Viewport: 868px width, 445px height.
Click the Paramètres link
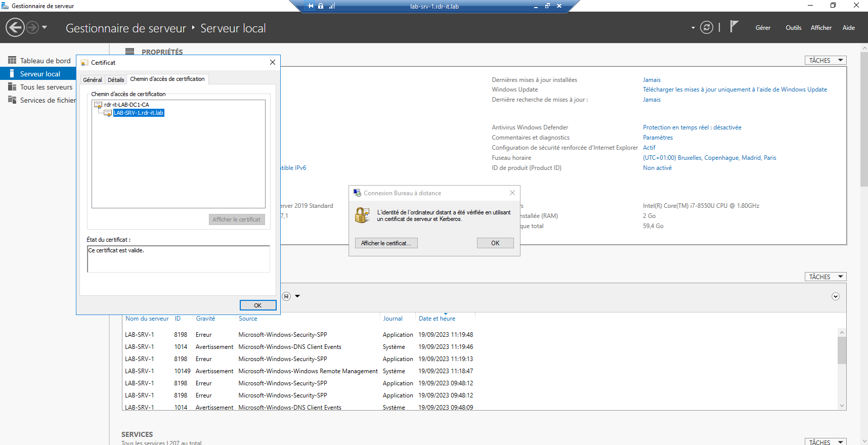click(x=658, y=138)
